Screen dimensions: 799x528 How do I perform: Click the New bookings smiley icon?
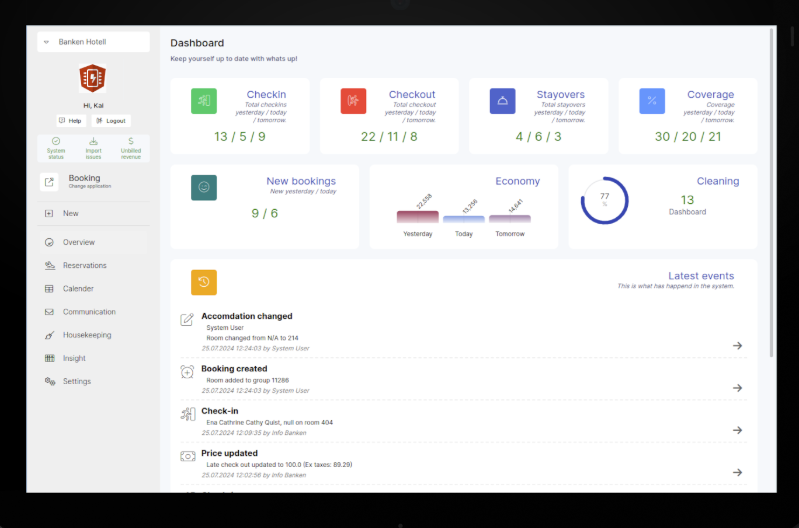pos(204,188)
